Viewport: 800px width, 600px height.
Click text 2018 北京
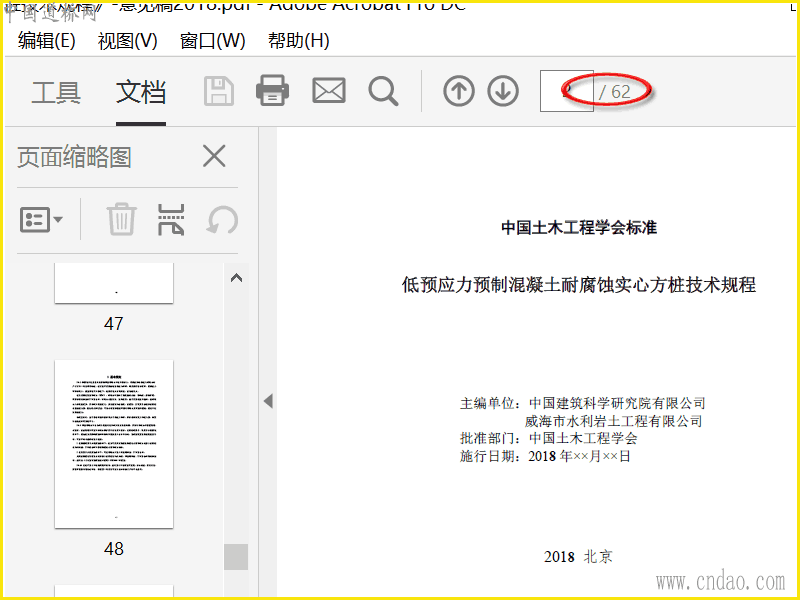point(578,557)
